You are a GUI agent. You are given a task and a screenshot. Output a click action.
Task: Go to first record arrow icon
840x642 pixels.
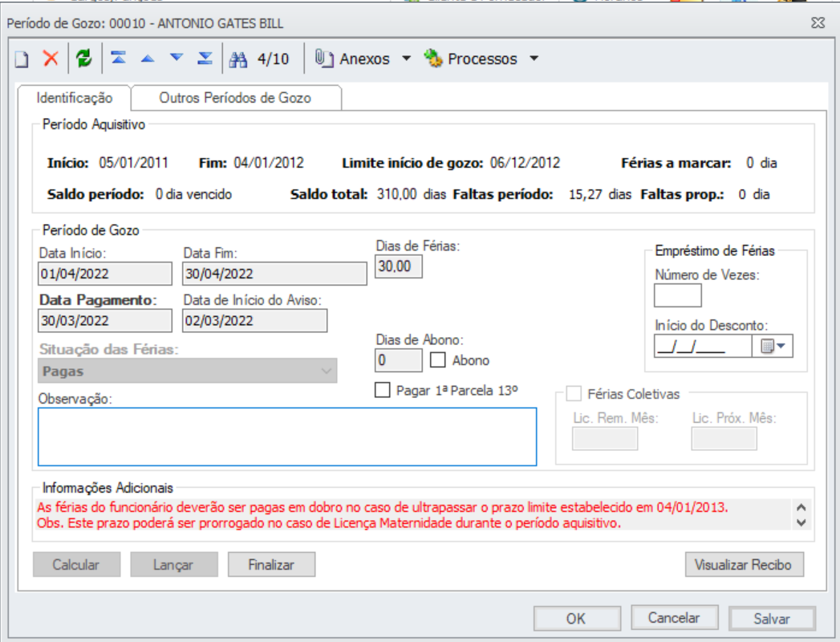(119, 57)
